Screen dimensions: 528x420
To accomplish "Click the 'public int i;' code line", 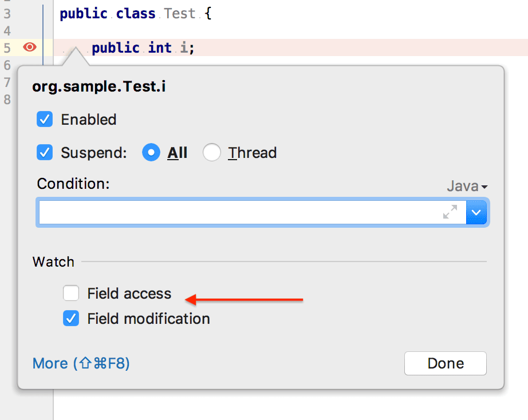I will (143, 47).
